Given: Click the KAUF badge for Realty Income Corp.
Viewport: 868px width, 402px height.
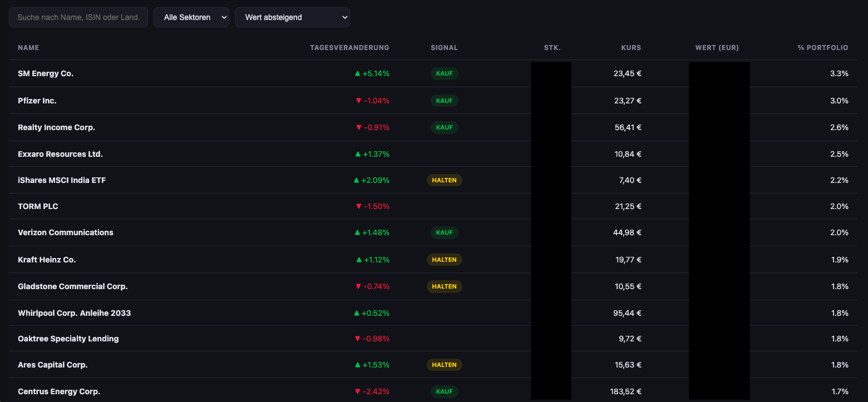Looking at the screenshot, I should coord(444,127).
